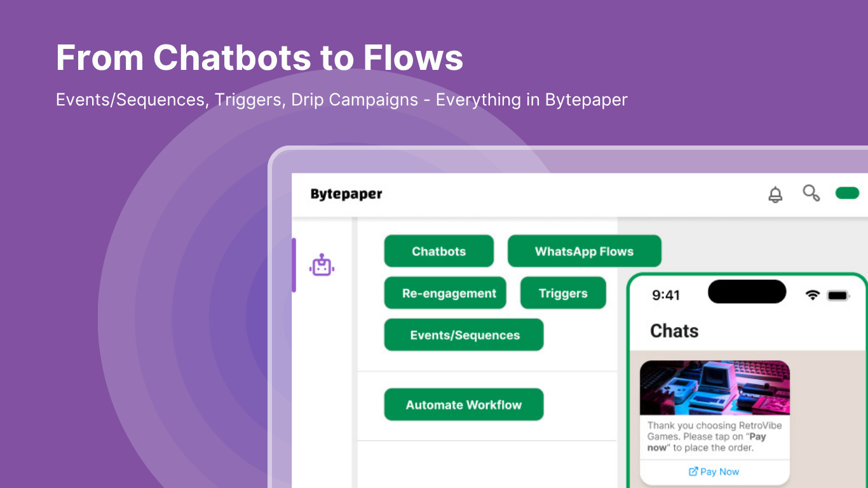
Task: Select the WhatsApp Flows button
Action: (x=585, y=251)
